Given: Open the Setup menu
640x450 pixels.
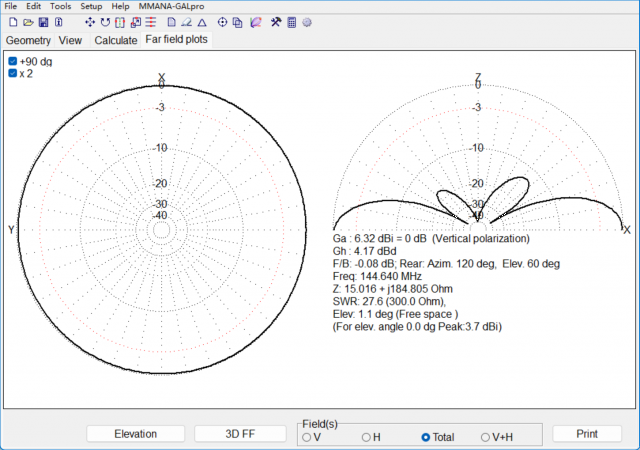Looking at the screenshot, I should click(x=91, y=6).
